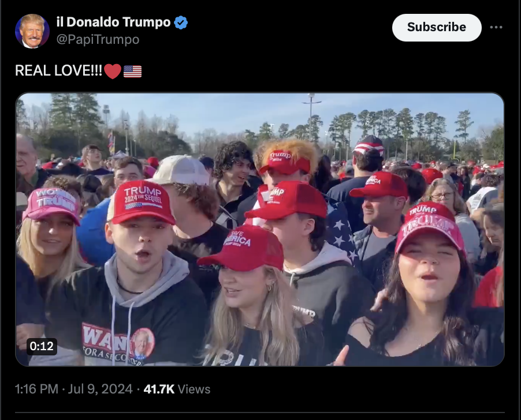The height and width of the screenshot is (420, 521).
Task: Click the pink WOMEN TRUMP hat in video
Action: point(52,205)
